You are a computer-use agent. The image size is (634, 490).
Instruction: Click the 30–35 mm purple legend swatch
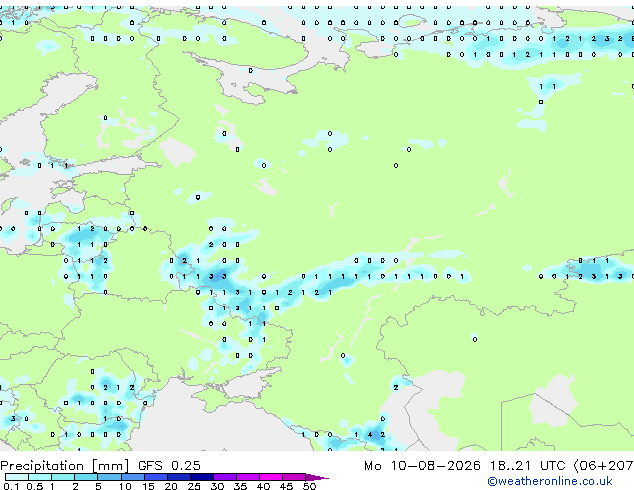click(x=225, y=477)
